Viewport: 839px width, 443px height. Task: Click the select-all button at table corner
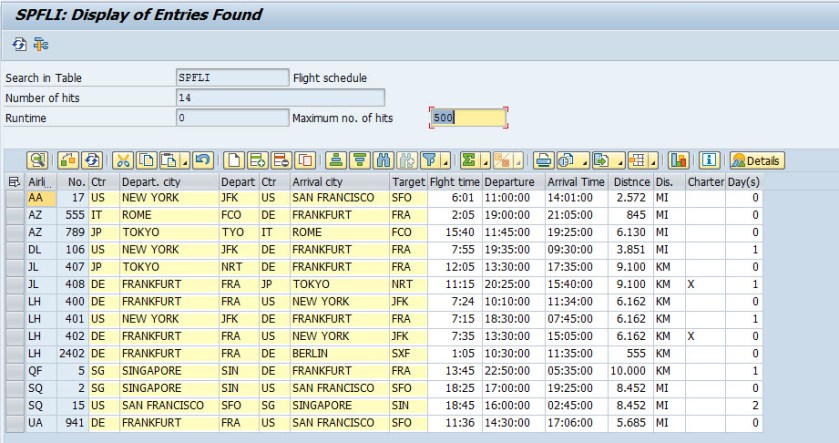tap(14, 182)
